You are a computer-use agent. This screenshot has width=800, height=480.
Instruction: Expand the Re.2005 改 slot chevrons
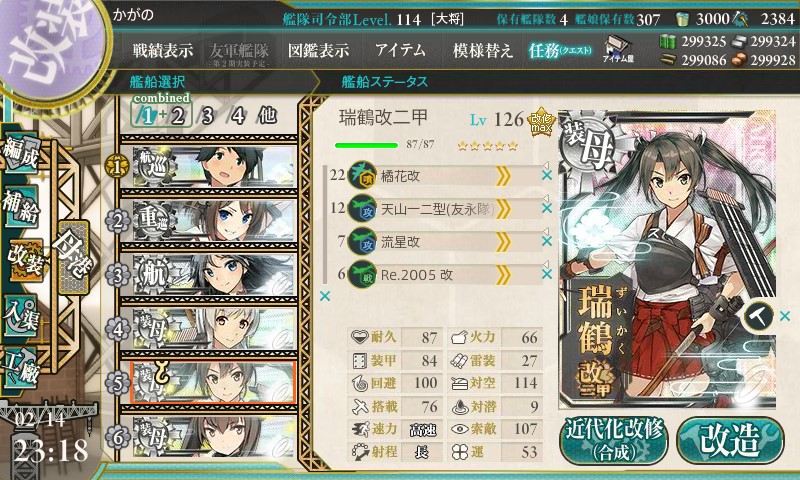click(x=503, y=275)
